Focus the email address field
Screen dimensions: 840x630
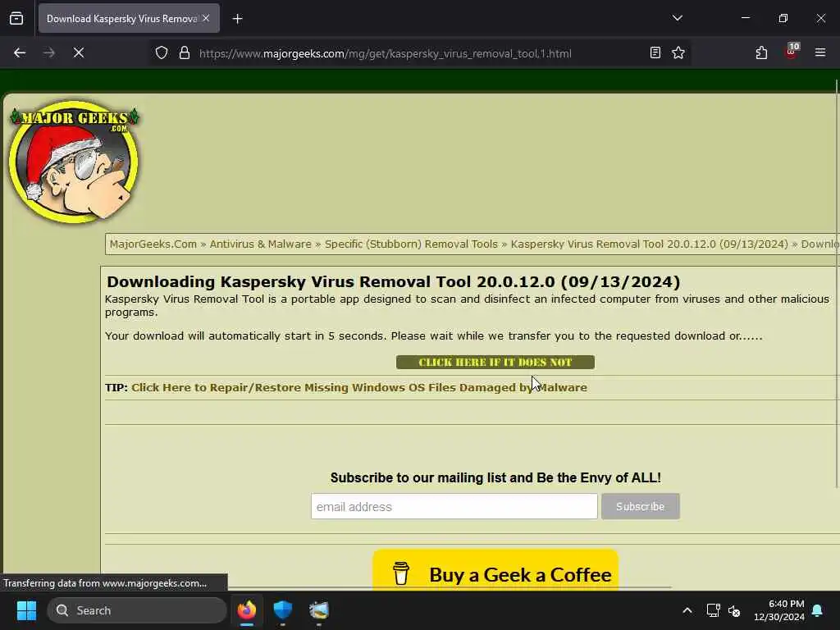click(454, 506)
